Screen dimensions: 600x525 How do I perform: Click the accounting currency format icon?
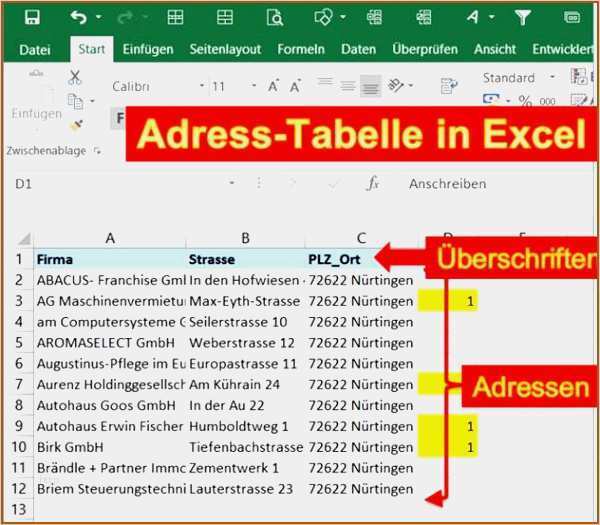pos(491,99)
